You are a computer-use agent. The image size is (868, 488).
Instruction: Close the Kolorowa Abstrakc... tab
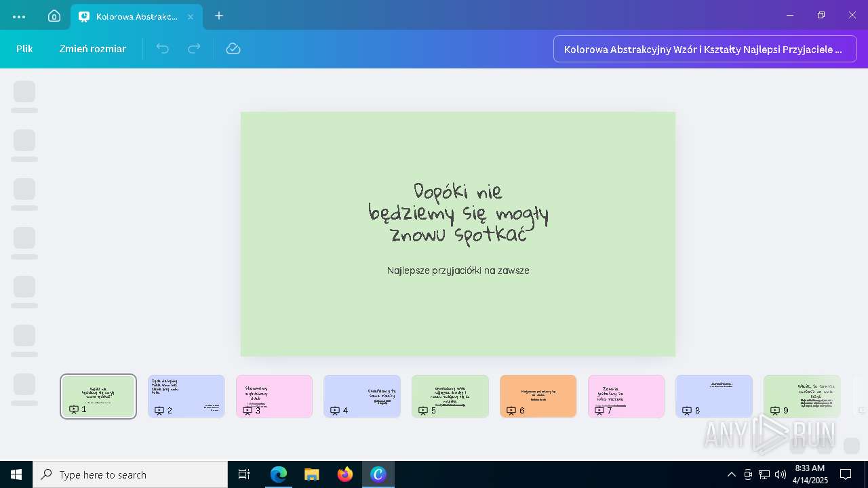pyautogui.click(x=191, y=16)
